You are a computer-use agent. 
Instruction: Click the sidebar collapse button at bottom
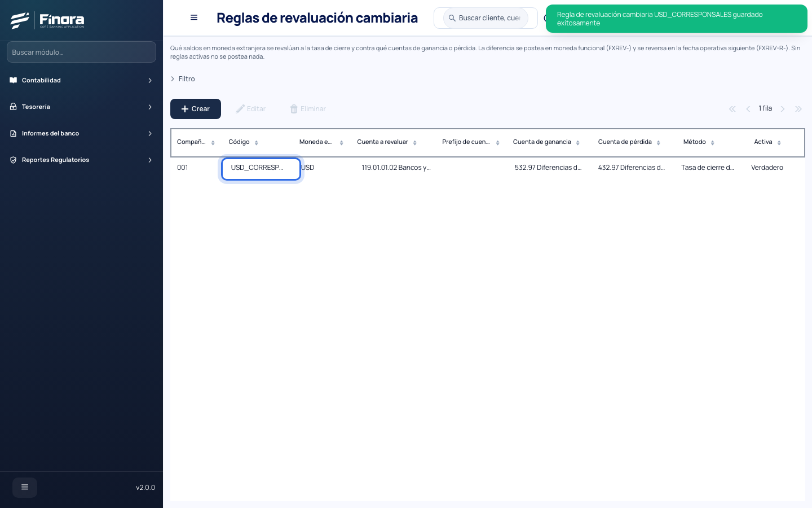click(x=25, y=487)
